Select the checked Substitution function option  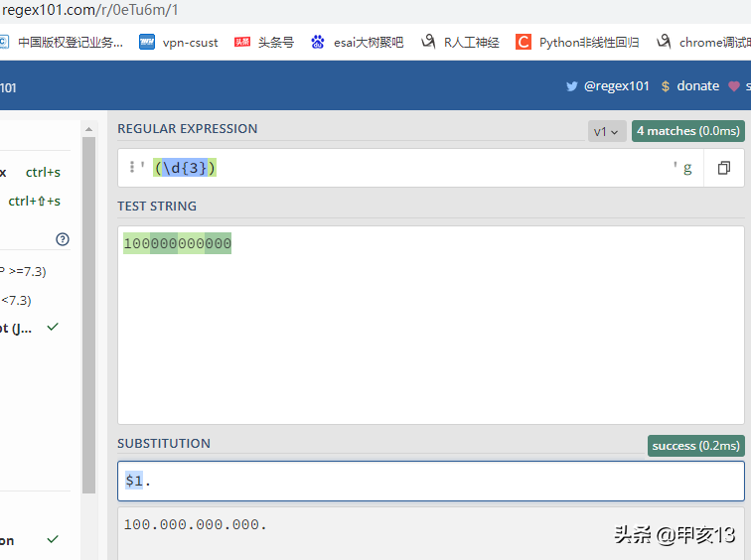[x=29, y=540]
